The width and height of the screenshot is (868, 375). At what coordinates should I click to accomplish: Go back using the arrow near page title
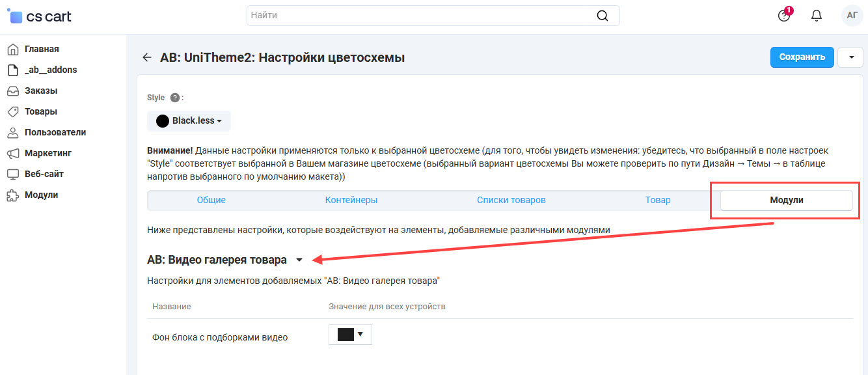coord(147,57)
